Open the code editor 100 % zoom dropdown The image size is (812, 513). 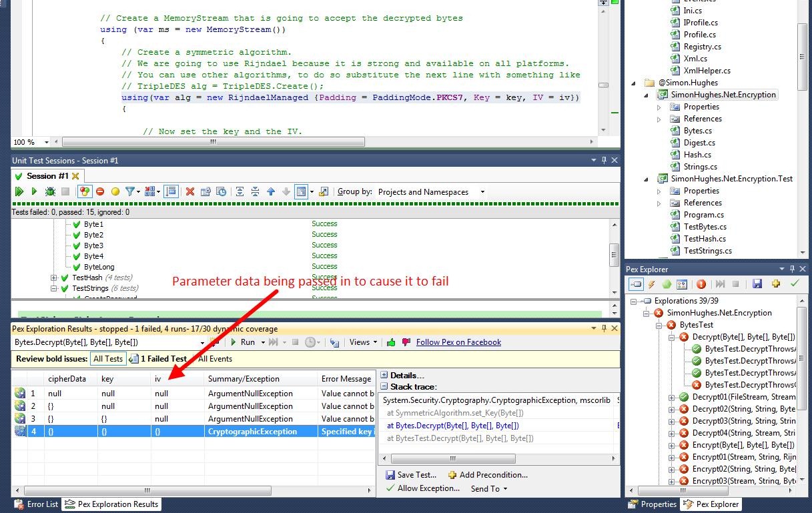tap(46, 142)
